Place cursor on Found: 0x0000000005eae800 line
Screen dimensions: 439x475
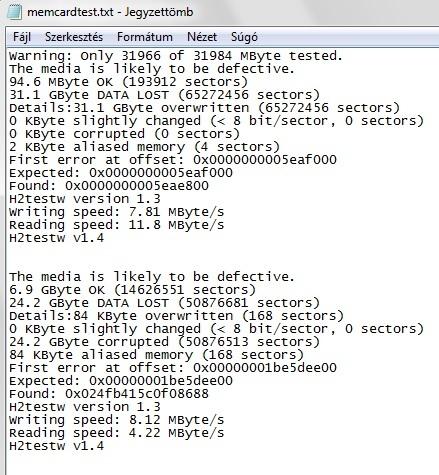point(109,186)
